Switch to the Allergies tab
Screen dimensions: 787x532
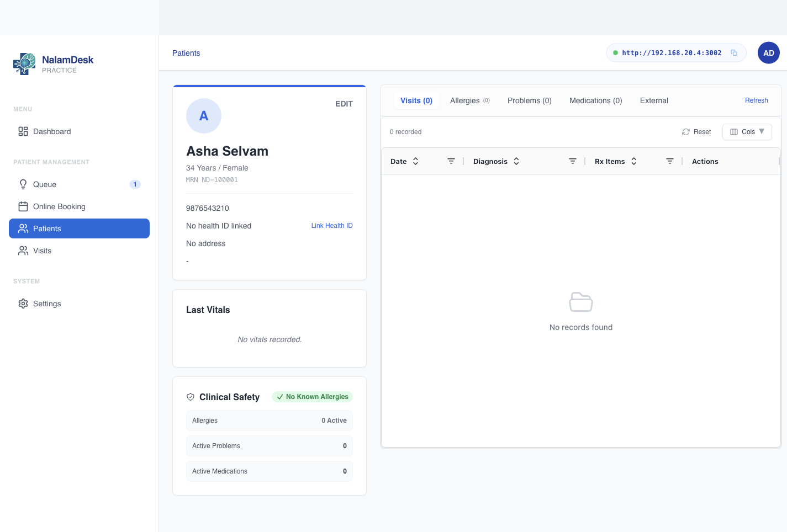[470, 100]
